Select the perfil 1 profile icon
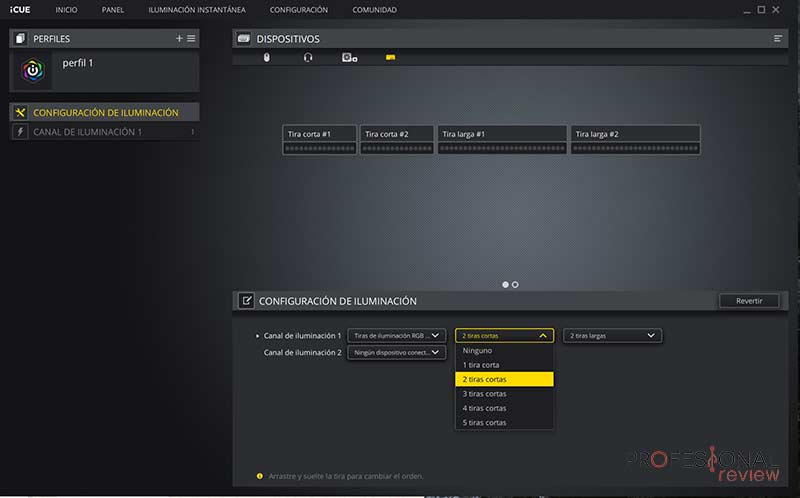Screen dimensions: 800x498 33,70
